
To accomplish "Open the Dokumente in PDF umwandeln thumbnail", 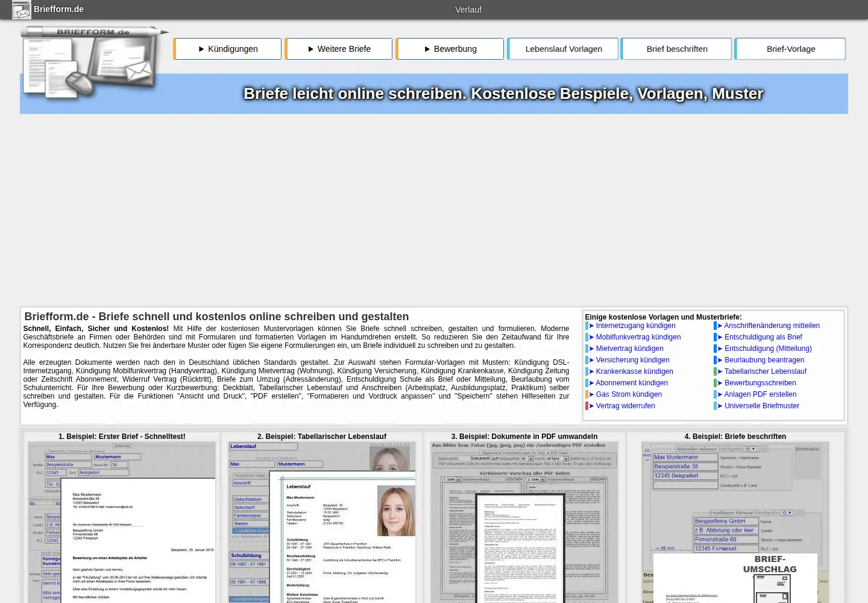I will click(x=524, y=522).
